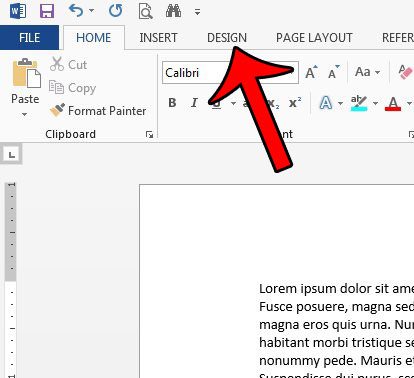Undo the last action
The image size is (414, 378).
coord(76,11)
